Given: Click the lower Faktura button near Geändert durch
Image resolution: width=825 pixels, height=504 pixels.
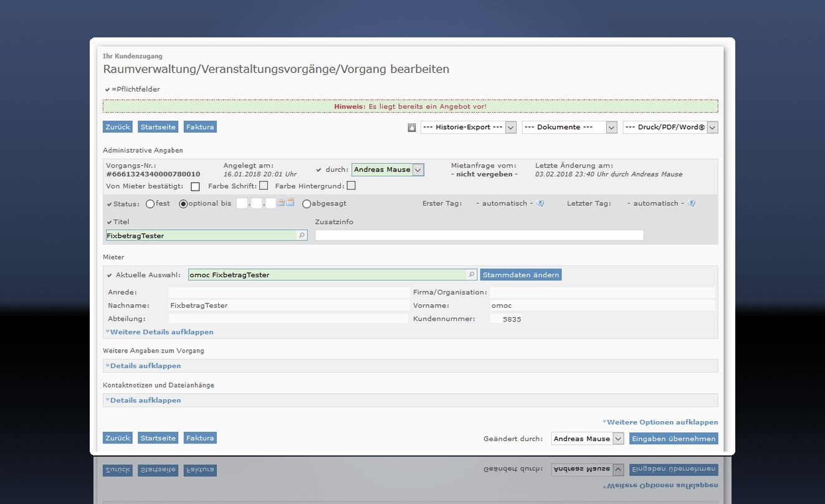Looking at the screenshot, I should pos(200,438).
